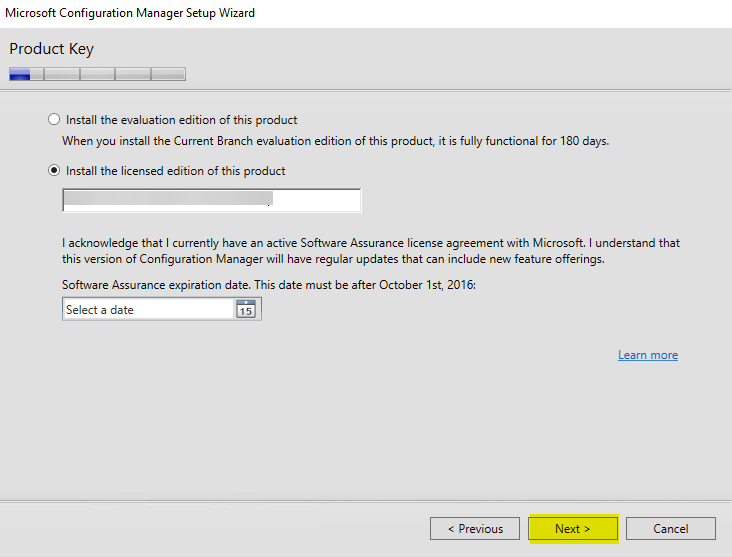732x557 pixels.
Task: Click the third progress bar segment
Action: pos(97,74)
